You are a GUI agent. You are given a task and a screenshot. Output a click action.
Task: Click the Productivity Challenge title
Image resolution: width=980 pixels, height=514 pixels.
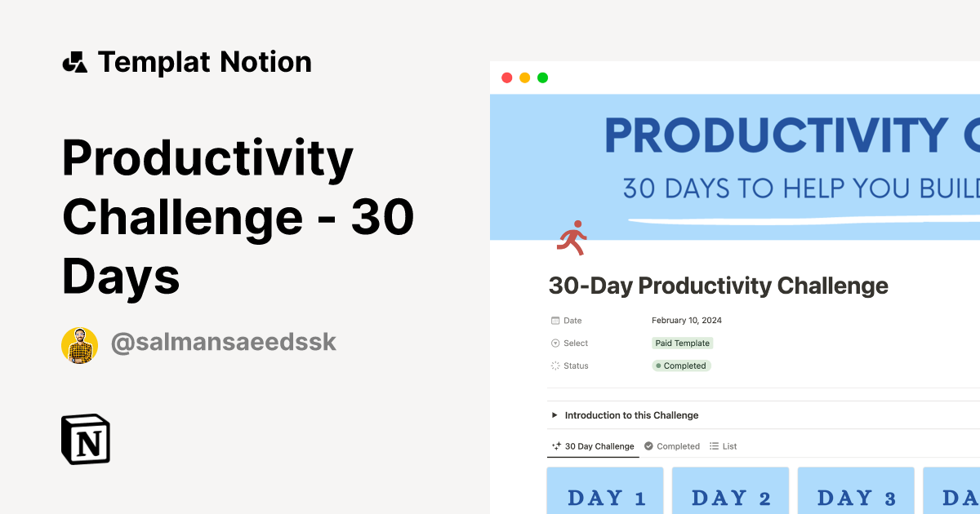tap(237, 216)
